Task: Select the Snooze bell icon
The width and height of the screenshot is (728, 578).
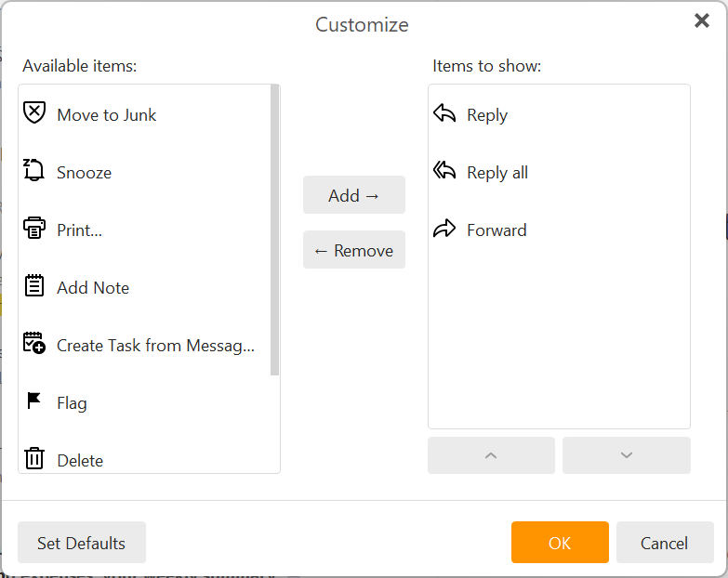Action: pyautogui.click(x=34, y=171)
